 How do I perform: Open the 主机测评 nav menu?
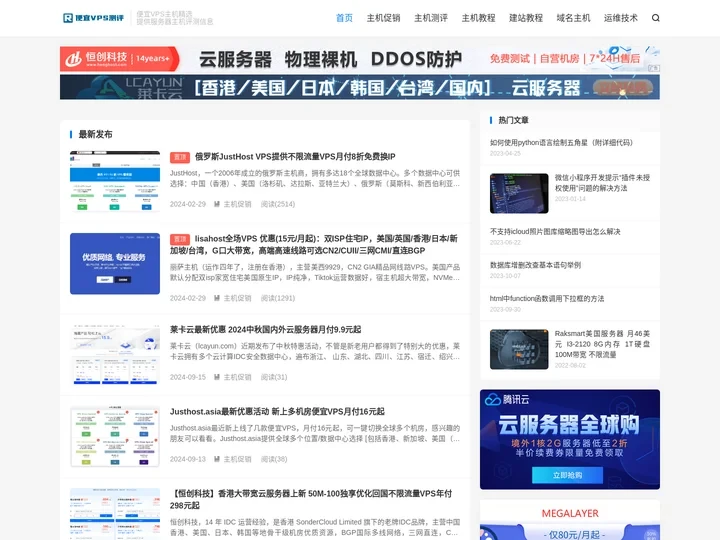click(431, 18)
